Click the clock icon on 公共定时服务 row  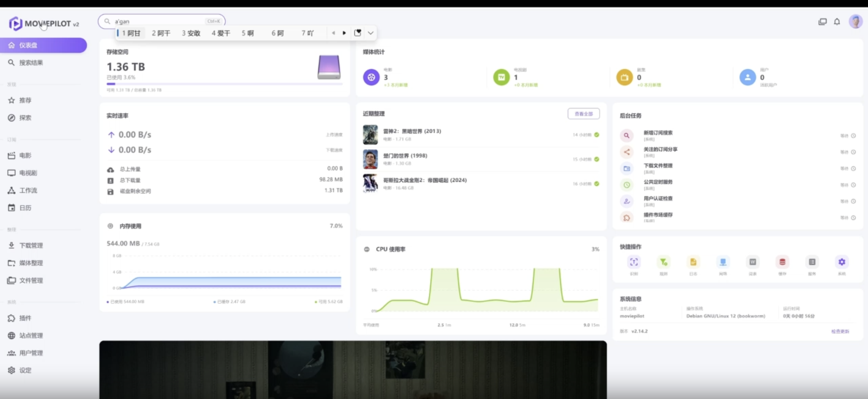[627, 185]
